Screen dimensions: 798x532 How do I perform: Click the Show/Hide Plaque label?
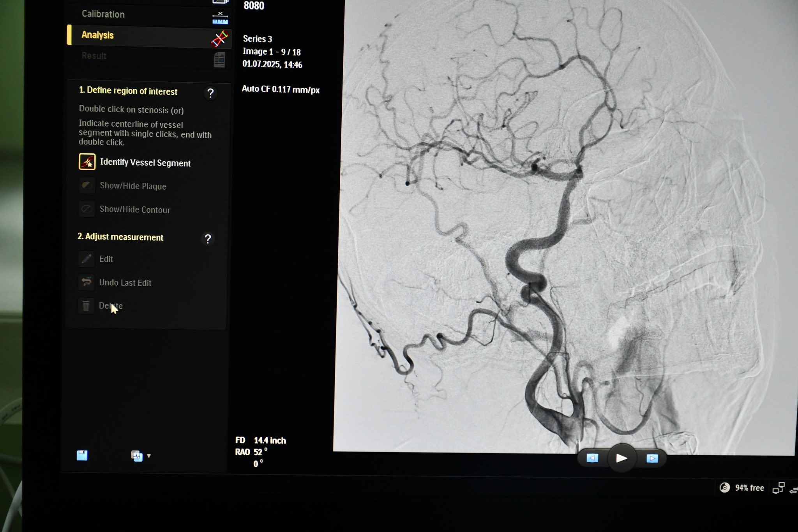(133, 186)
